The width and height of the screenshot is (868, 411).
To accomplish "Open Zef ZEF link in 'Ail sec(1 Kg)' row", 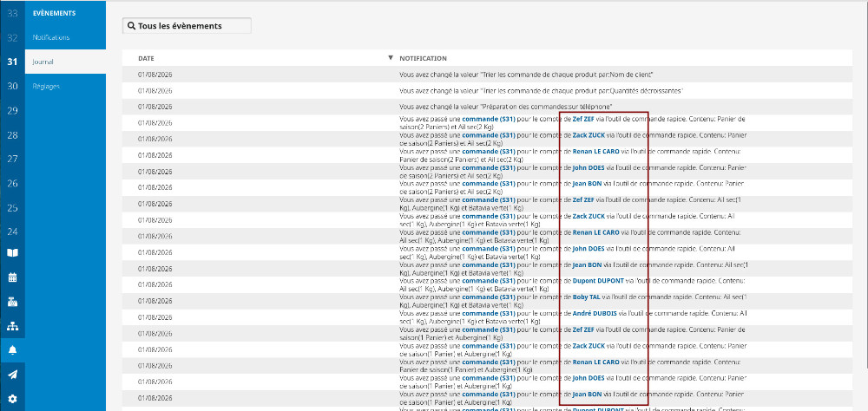I will coord(583,199).
